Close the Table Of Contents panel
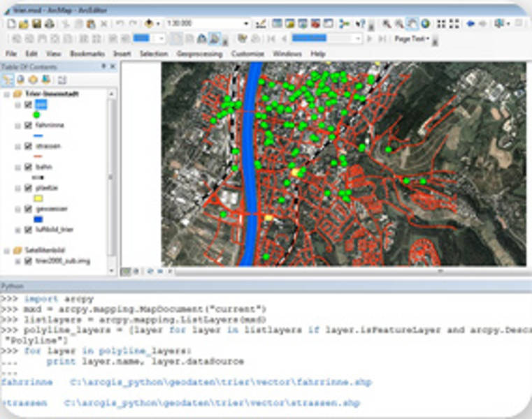The image size is (532, 419). 113,67
